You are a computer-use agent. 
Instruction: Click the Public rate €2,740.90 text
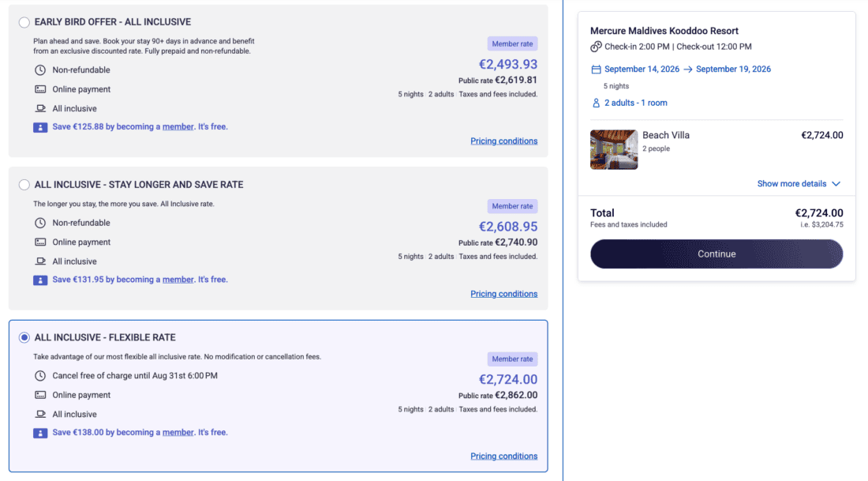[x=498, y=242]
